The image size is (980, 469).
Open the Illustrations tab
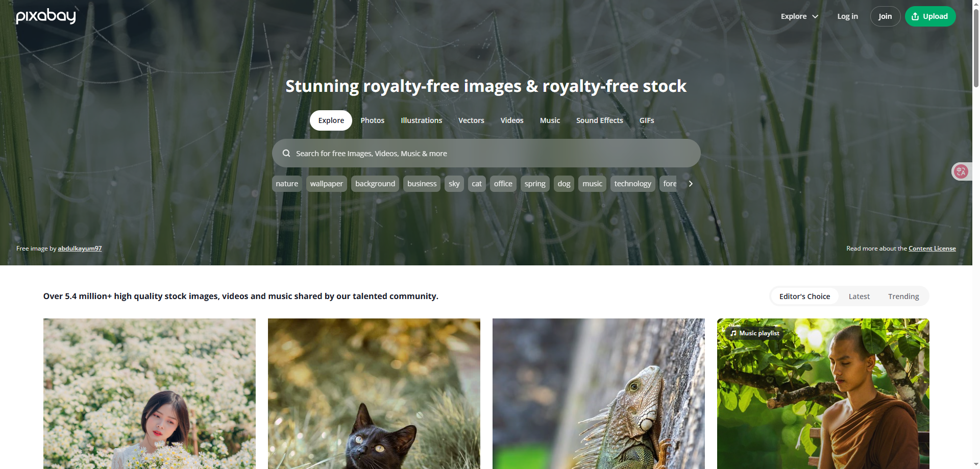(x=422, y=120)
